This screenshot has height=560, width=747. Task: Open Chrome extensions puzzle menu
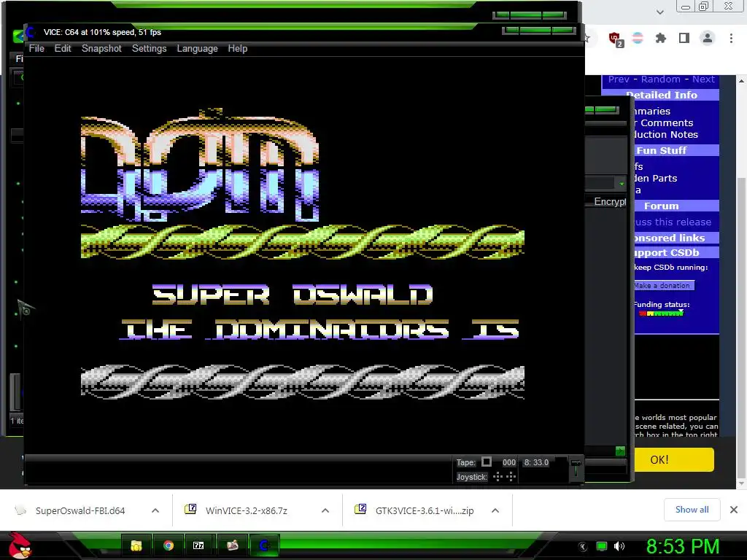pos(661,38)
